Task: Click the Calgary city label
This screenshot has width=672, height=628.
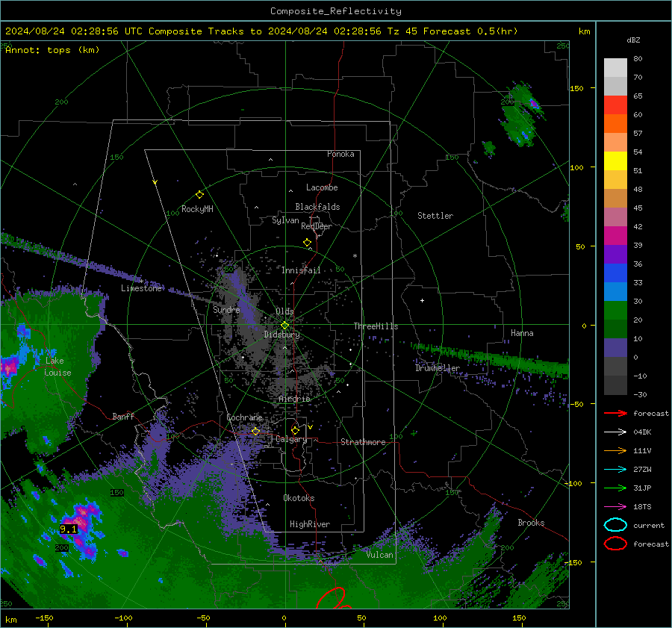Action: 291,439
